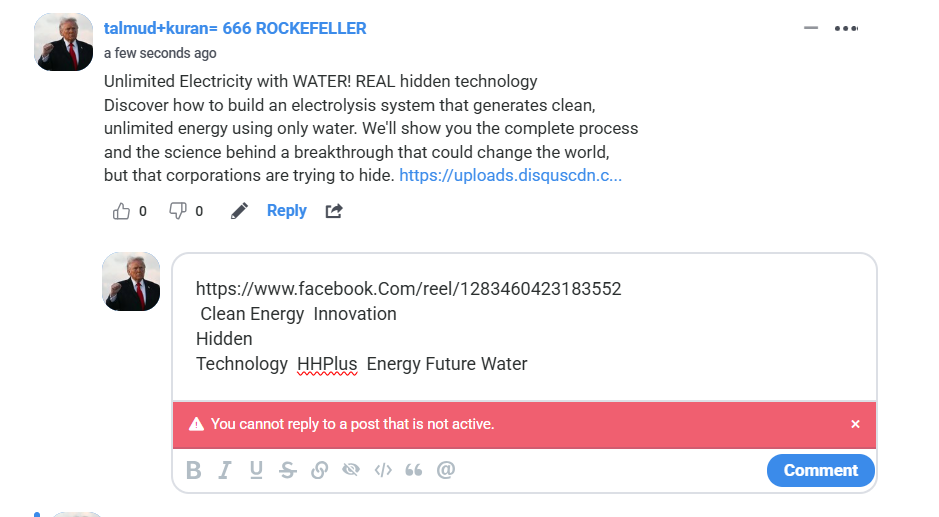This screenshot has height=517, width=939.
Task: Insert a hyperlink using link icon
Action: coord(320,471)
